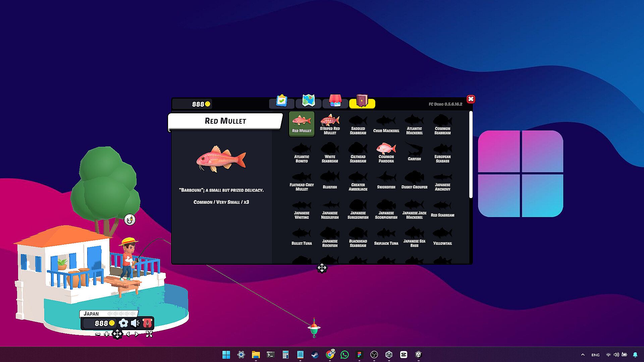Open the red backpack inventory
Viewport: 644px width, 362px height.
click(148, 323)
